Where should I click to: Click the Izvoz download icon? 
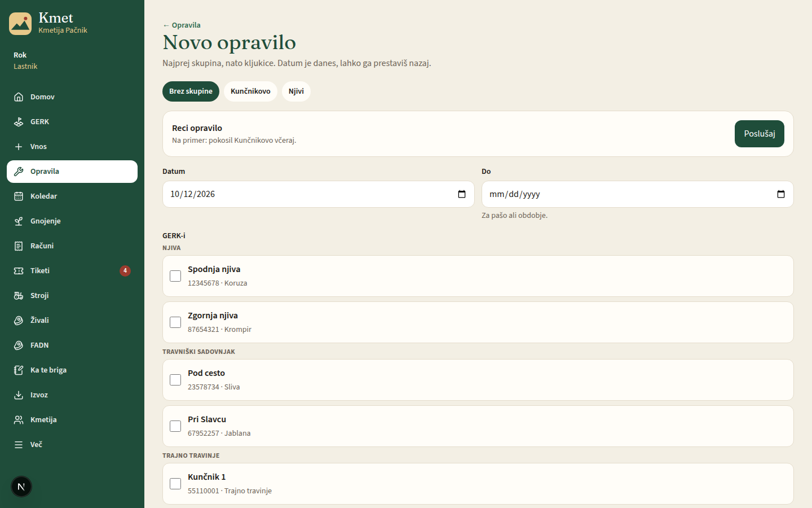(19, 395)
